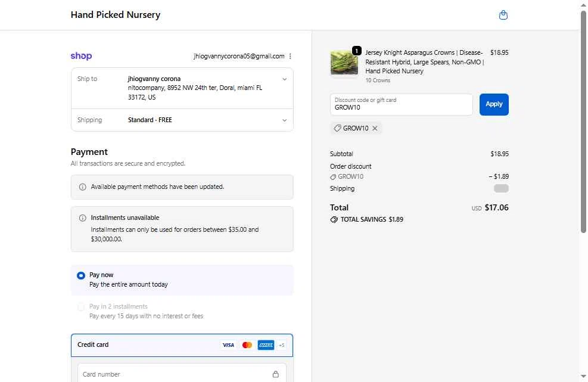Click the info icon beside Installments unavailable

pyautogui.click(x=82, y=218)
